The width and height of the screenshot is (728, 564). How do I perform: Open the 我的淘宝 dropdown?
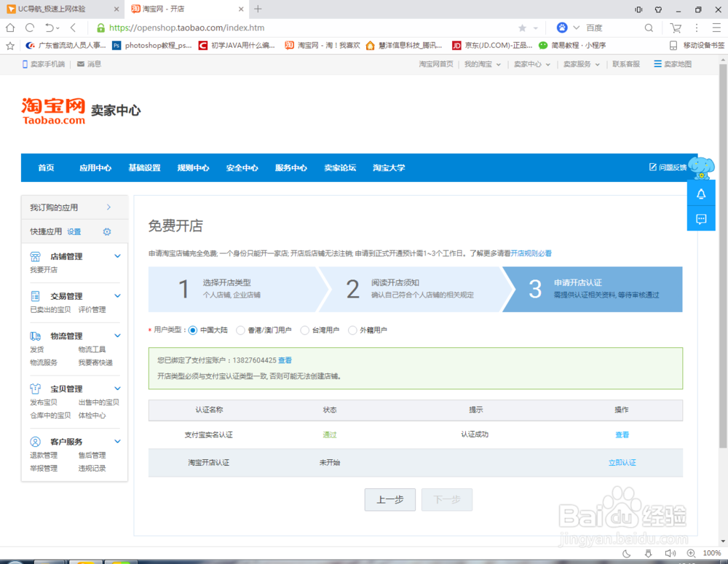(x=483, y=64)
